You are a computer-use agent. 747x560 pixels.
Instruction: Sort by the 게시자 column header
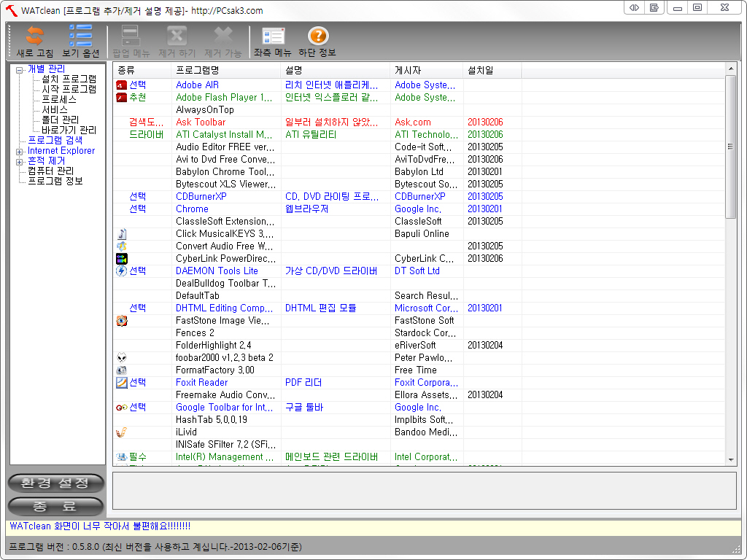(426, 71)
